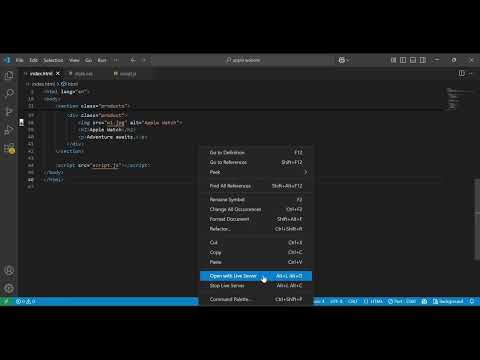This screenshot has width=480, height=360.
Task: Open the Manage gear icon
Action: point(9,288)
